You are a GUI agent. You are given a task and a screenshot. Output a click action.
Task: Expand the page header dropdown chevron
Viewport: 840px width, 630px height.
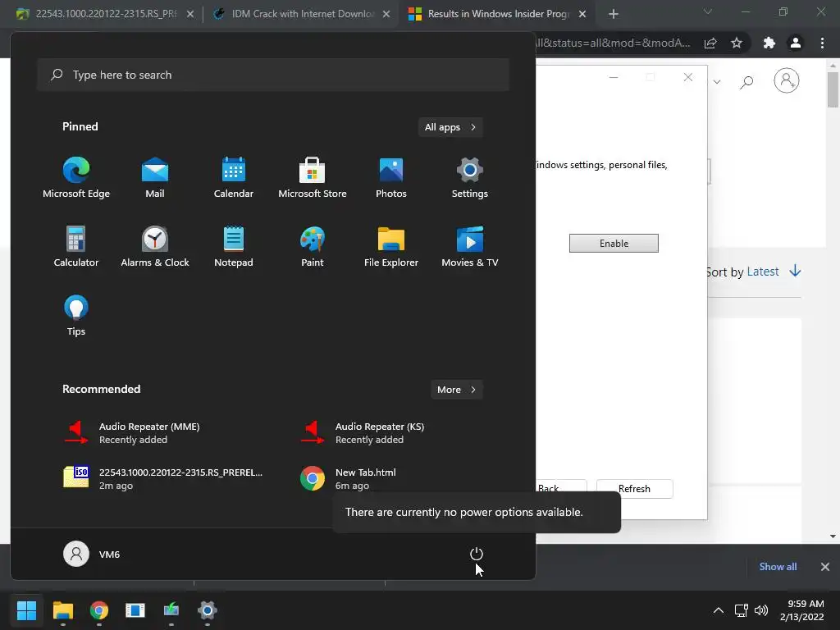[x=717, y=82]
